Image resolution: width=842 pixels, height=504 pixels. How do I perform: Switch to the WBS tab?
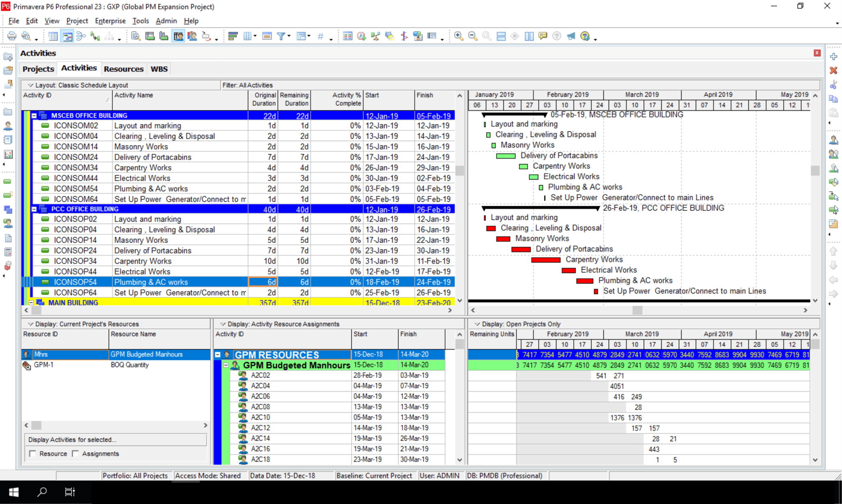(159, 69)
